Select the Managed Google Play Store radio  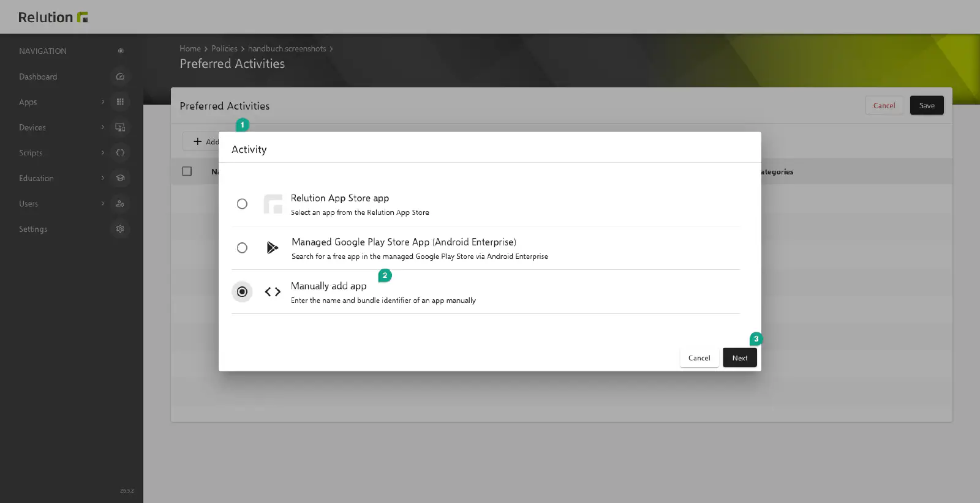click(x=242, y=248)
